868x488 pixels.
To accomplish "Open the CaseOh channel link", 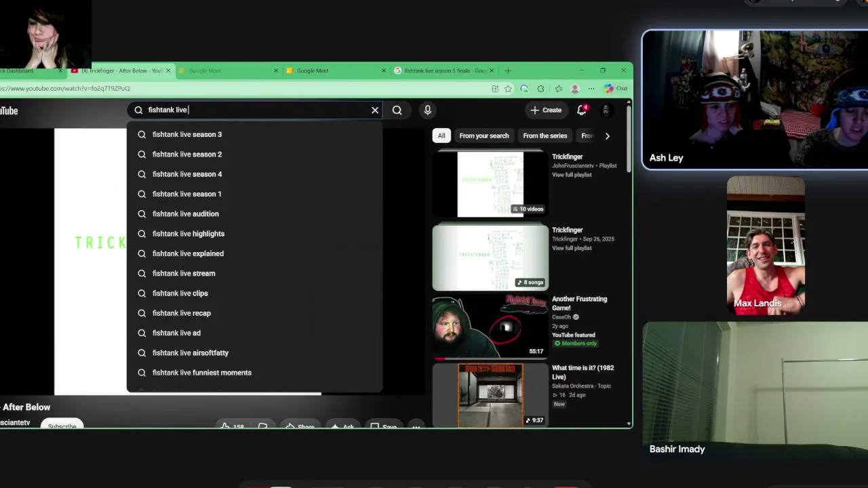I will pos(562,317).
